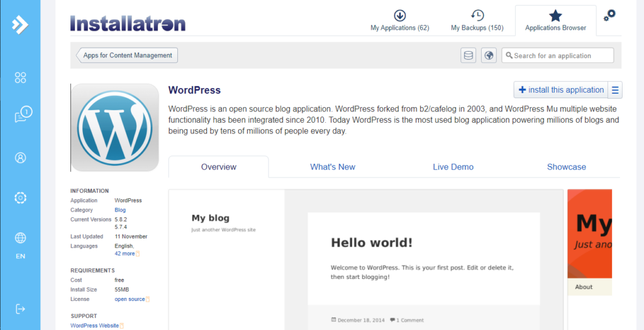Open the Installatron gears settings icon

click(609, 16)
